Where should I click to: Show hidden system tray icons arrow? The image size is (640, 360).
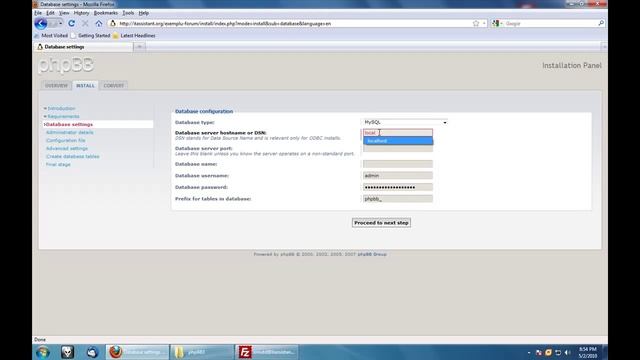tap(529, 352)
